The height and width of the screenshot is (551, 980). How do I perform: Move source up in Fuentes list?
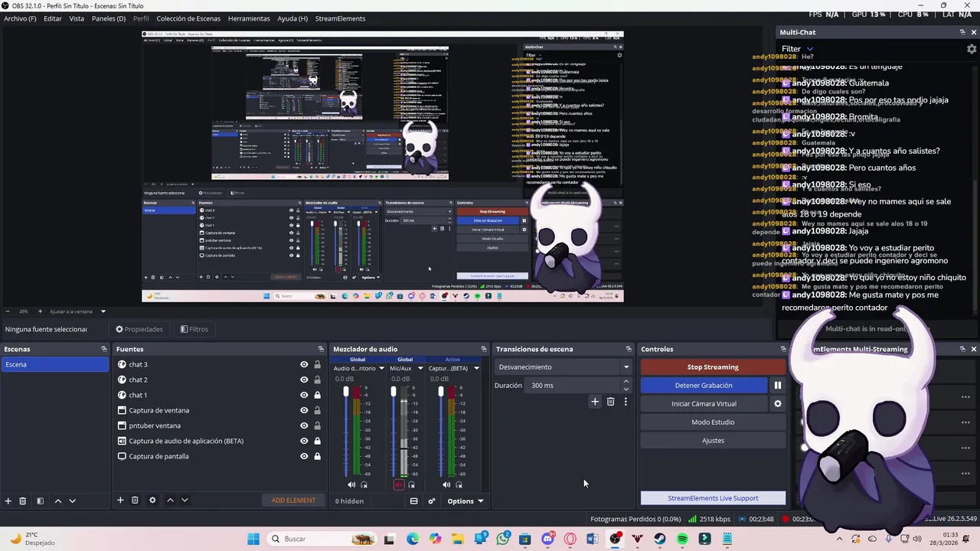tap(170, 500)
